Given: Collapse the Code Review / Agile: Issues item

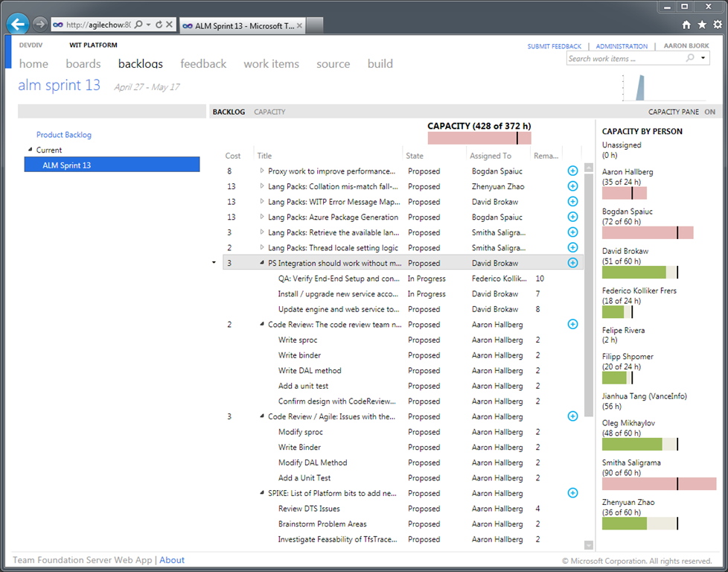Looking at the screenshot, I should tap(262, 417).
